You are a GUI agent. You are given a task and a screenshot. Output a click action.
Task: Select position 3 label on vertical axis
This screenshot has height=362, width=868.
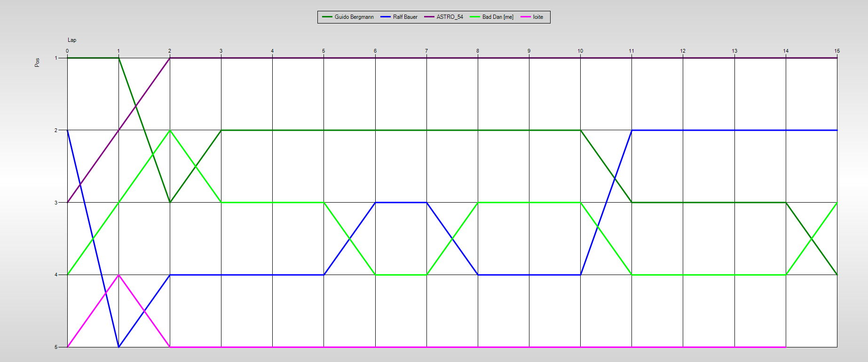(x=56, y=203)
